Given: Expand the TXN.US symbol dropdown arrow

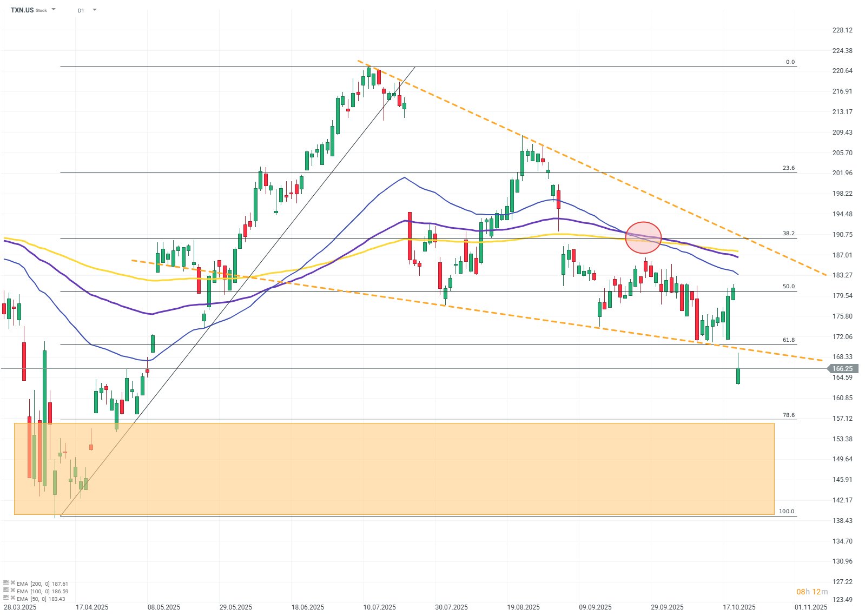Looking at the screenshot, I should 54,10.
